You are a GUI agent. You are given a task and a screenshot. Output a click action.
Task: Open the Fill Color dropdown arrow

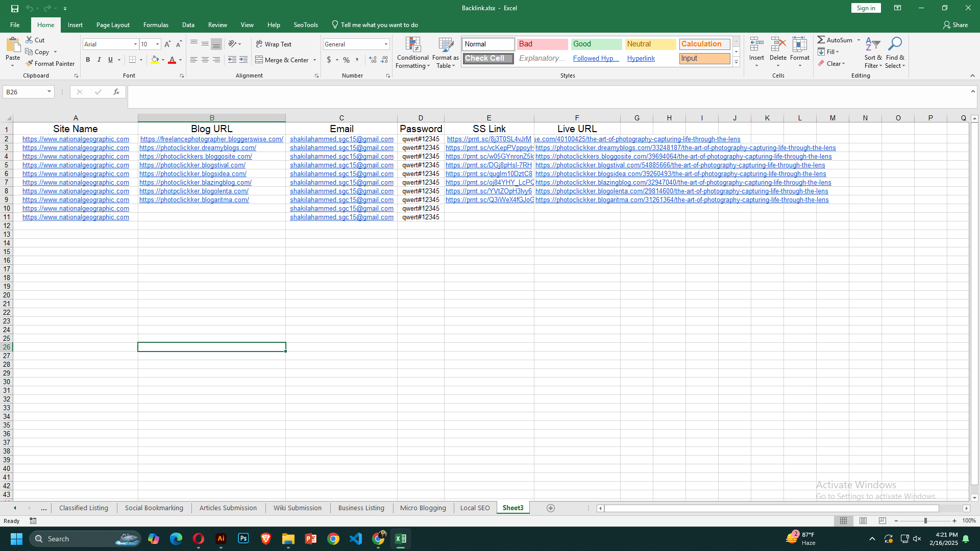(163, 60)
